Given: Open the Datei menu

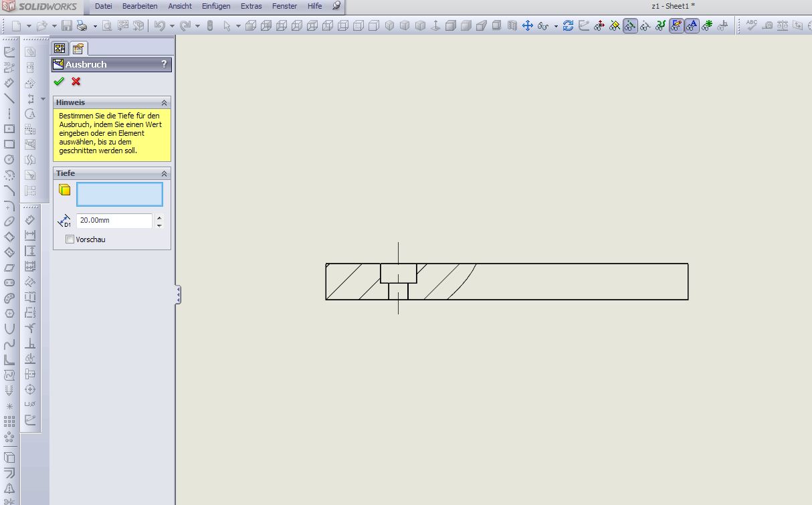Looking at the screenshot, I should (x=103, y=6).
